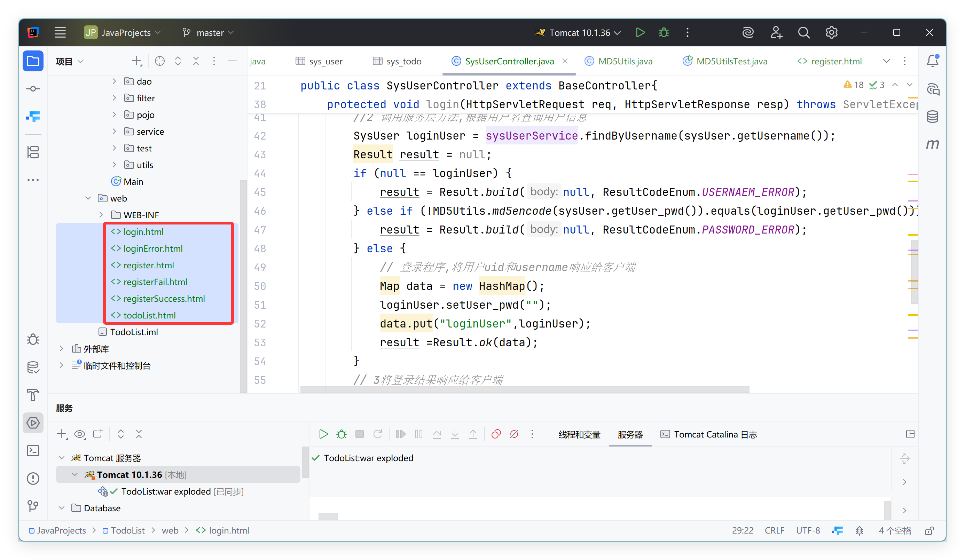
Task: Select loginError.html file
Action: (x=152, y=249)
